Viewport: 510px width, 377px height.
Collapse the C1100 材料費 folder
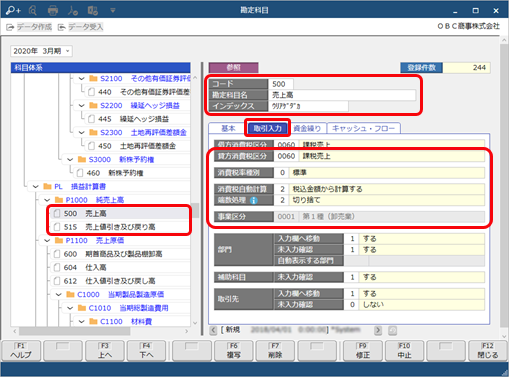click(81, 322)
